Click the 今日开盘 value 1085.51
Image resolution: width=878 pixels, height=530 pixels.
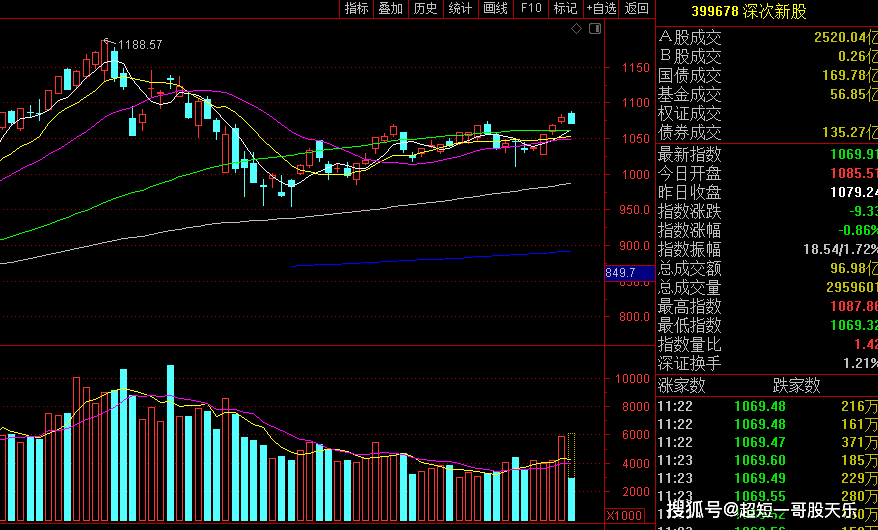click(854, 173)
